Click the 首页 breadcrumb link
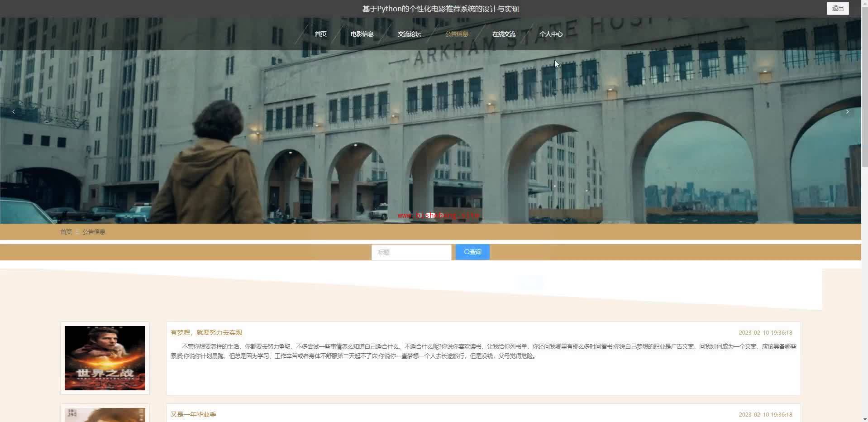Image resolution: width=868 pixels, height=422 pixels. (x=66, y=232)
